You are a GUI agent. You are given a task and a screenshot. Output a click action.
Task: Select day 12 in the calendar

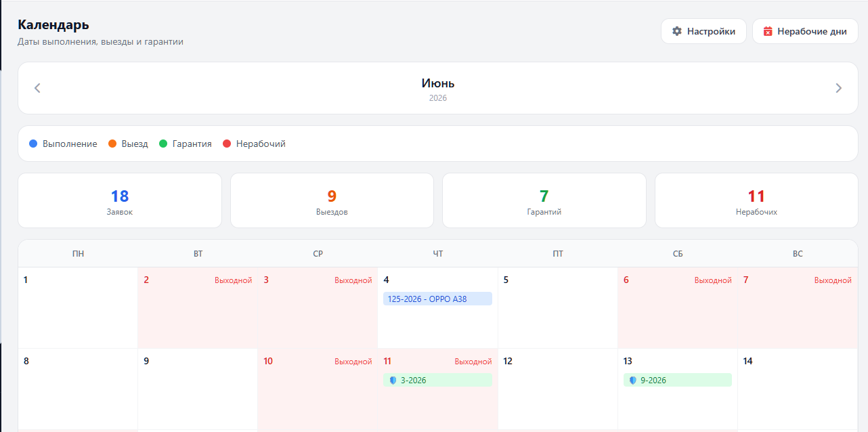(x=558, y=389)
